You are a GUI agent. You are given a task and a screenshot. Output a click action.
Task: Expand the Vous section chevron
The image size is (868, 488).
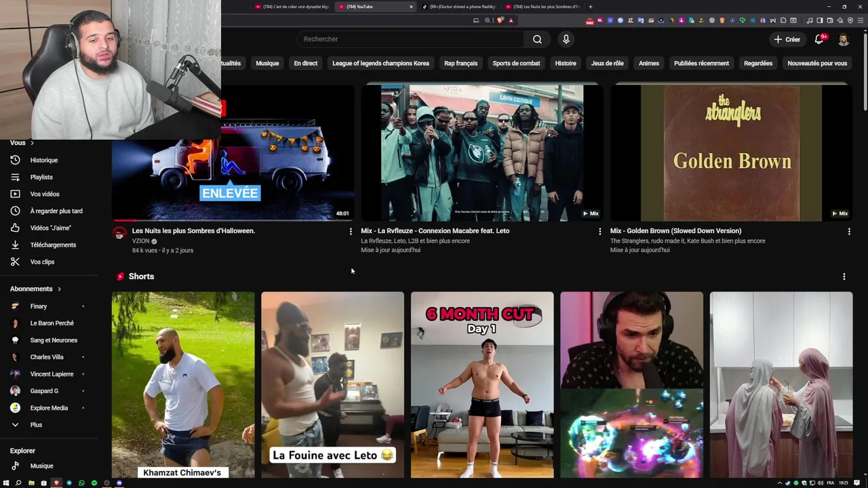[32, 143]
